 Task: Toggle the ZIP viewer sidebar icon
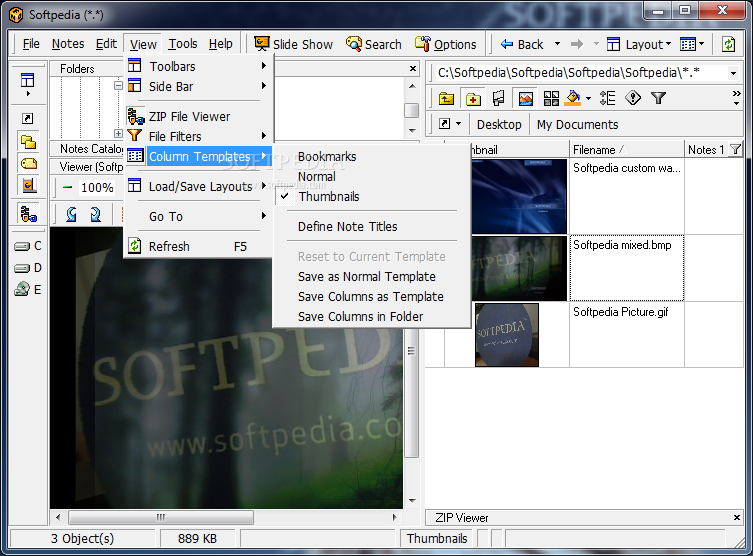tap(28, 214)
